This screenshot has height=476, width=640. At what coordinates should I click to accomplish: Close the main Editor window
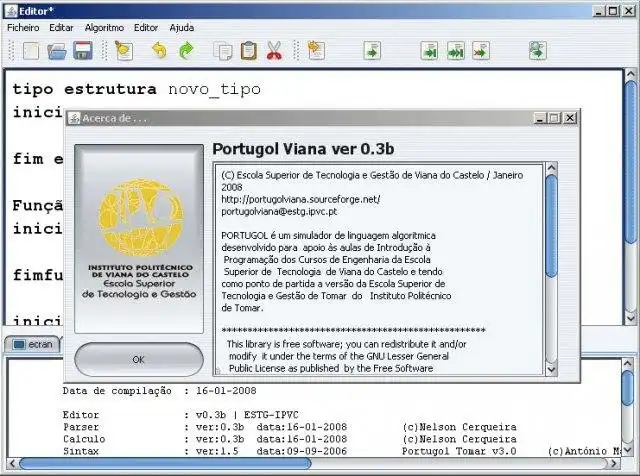point(628,11)
